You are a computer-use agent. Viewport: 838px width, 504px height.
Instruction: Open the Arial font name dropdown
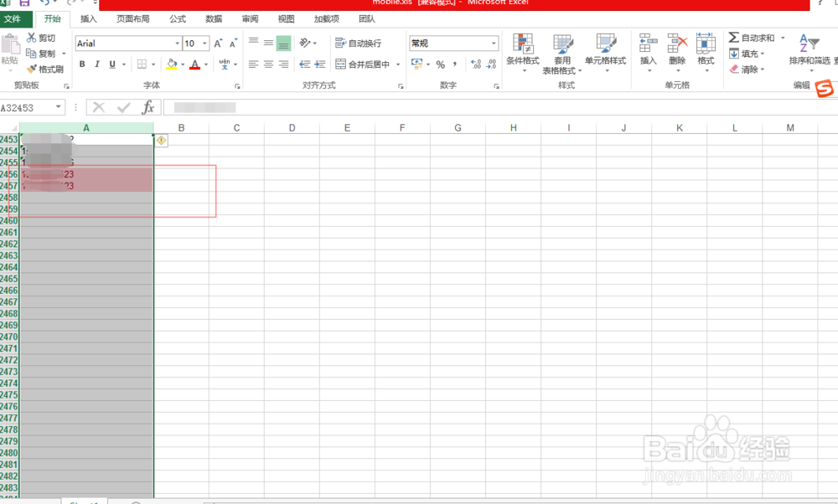click(178, 44)
